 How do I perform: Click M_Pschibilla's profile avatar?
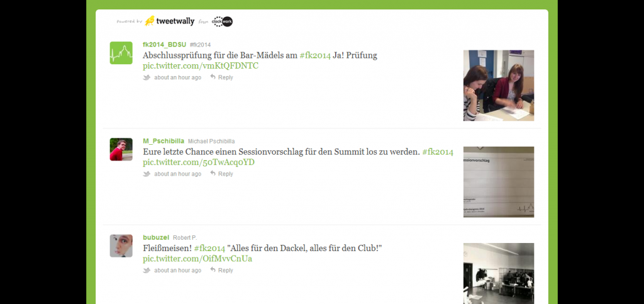pos(121,149)
